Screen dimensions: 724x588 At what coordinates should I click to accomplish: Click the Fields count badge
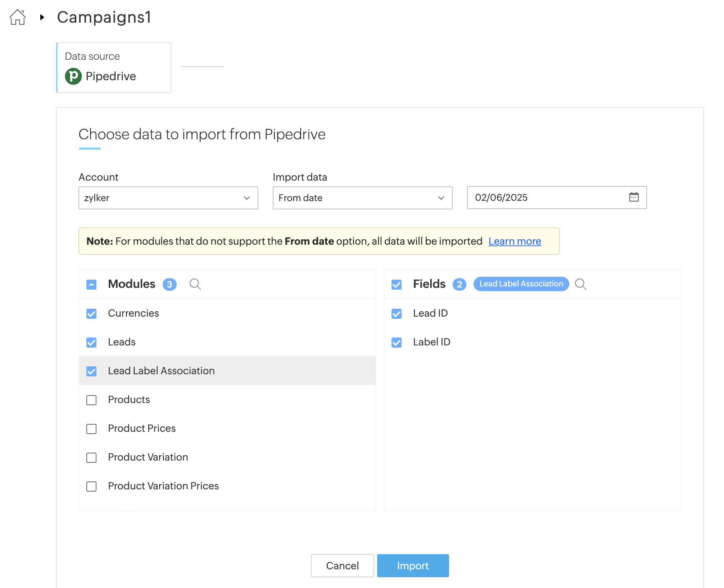459,284
